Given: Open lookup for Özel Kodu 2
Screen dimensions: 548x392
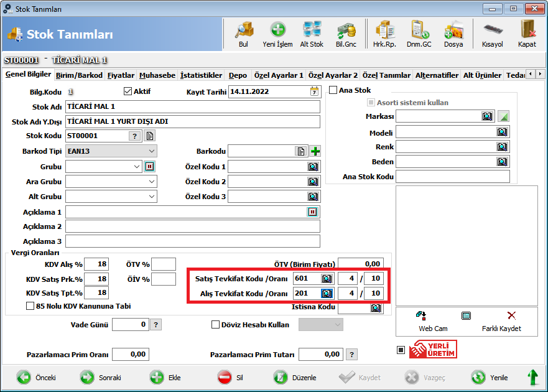Looking at the screenshot, I should click(313, 182).
